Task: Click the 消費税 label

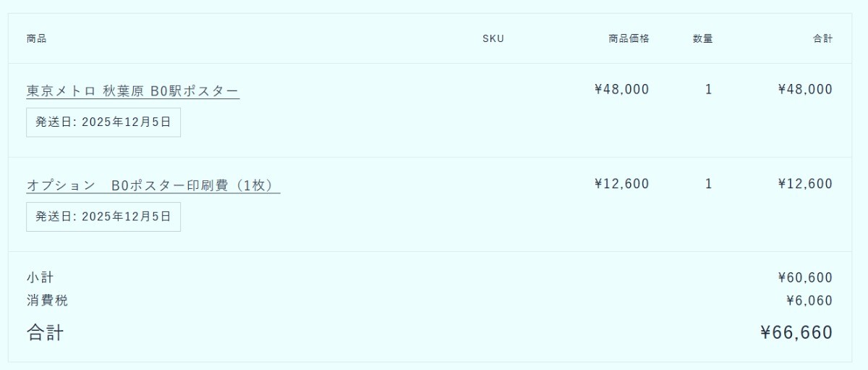Action: (48, 300)
